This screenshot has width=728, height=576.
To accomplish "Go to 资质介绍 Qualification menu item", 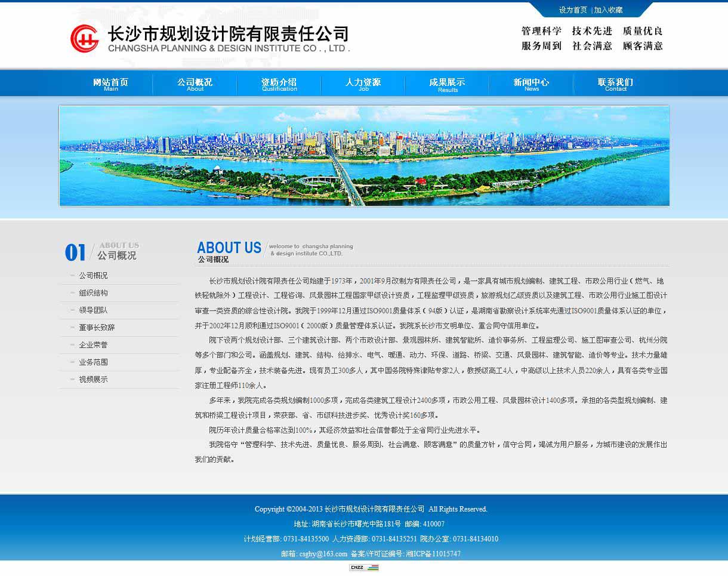I will (279, 84).
